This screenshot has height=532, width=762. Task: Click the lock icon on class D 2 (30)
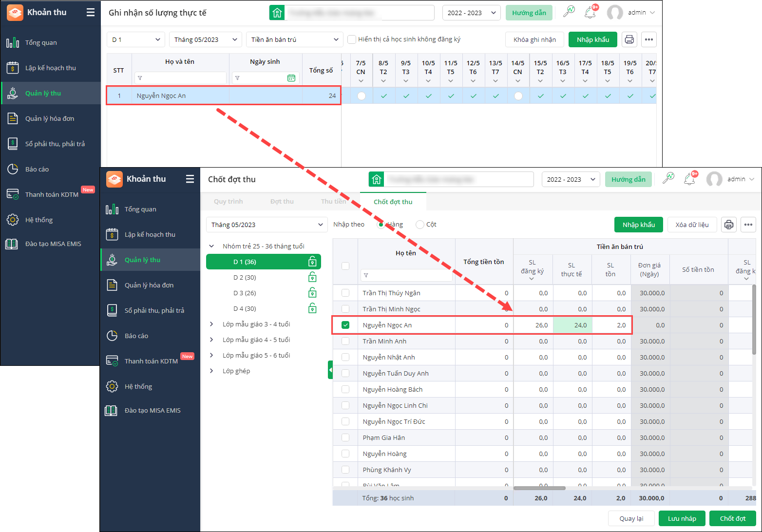312,278
